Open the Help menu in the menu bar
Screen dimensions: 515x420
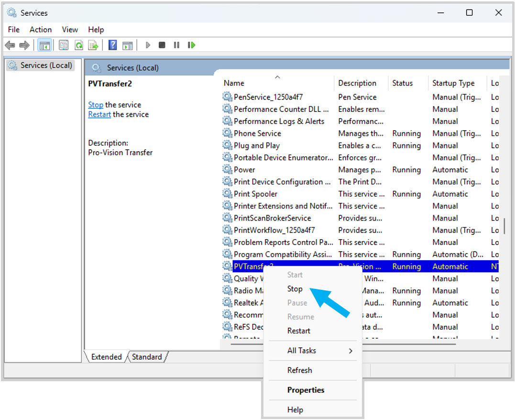[96, 30]
